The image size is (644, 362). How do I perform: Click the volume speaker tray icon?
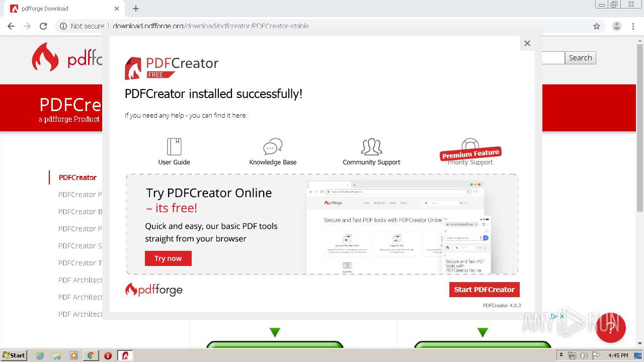click(584, 355)
